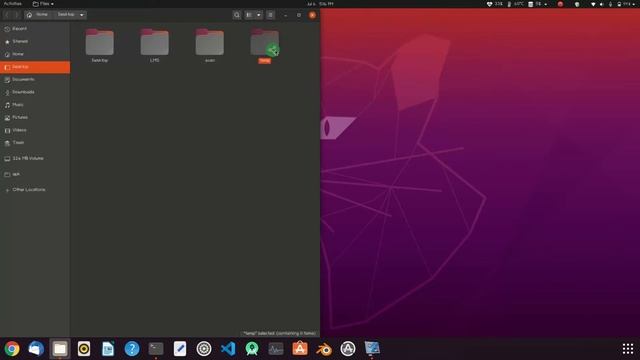Image resolution: width=640 pixels, height=360 pixels.
Task: Click the back navigation arrow
Action: 7,15
